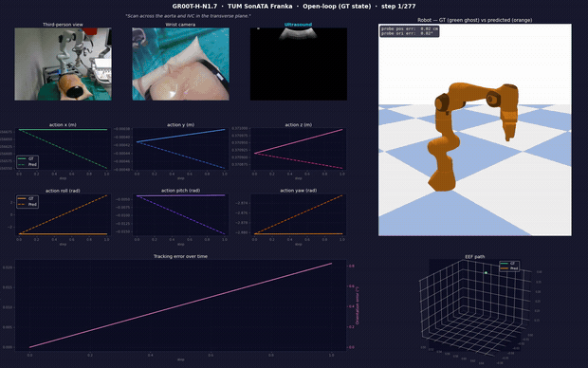Image resolution: width=588 pixels, height=368 pixels.
Task: Click the action z (m) plot
Action: click(x=299, y=149)
